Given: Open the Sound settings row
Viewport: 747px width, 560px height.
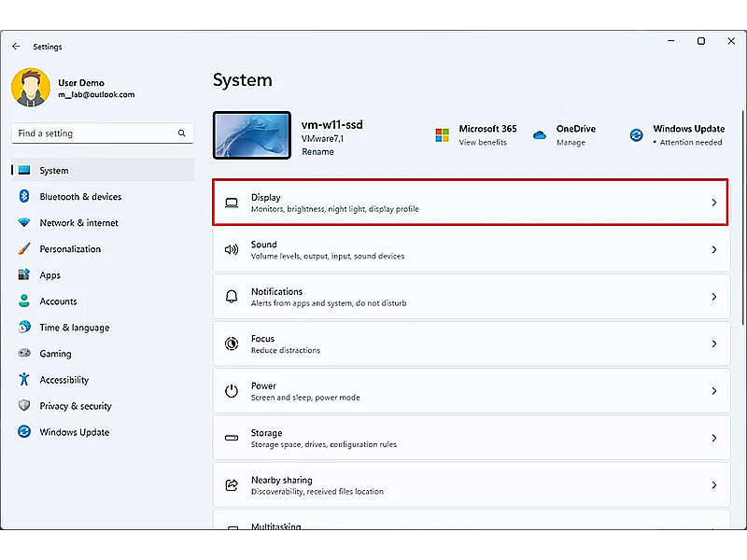Looking at the screenshot, I should click(x=472, y=249).
